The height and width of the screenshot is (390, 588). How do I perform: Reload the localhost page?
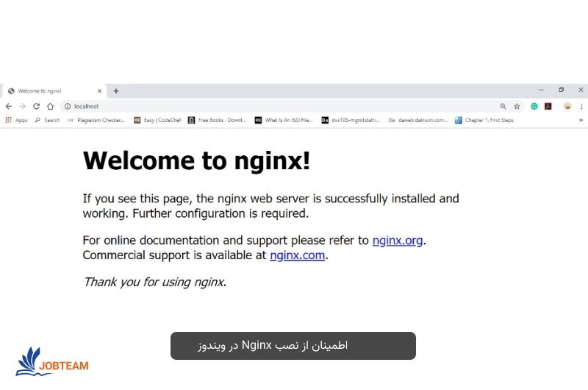tap(36, 106)
